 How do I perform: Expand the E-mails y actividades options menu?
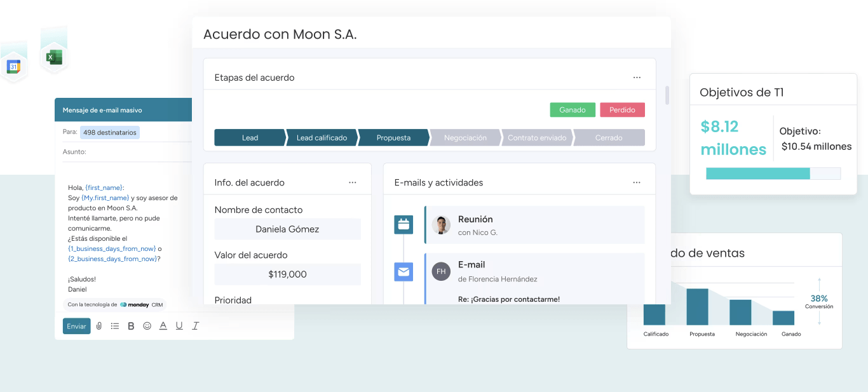pos(637,182)
